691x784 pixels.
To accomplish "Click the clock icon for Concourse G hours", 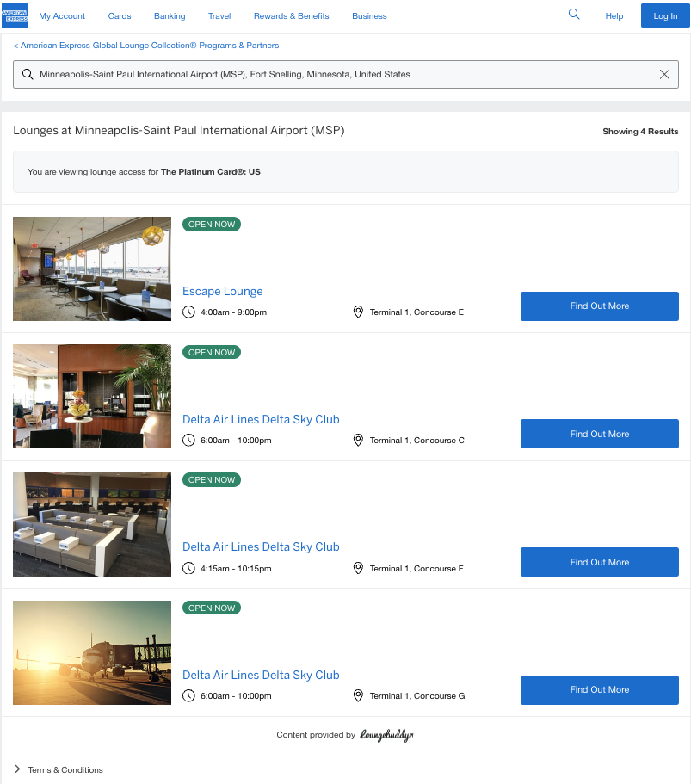I will pos(188,695).
